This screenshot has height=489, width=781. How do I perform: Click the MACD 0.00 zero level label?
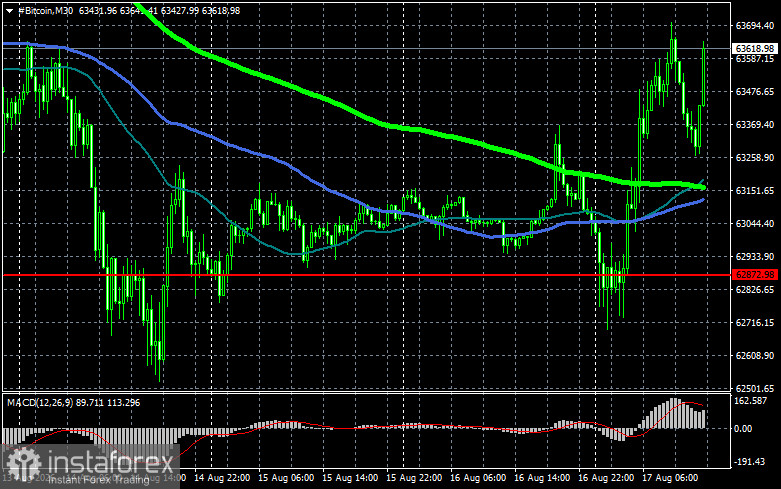click(x=743, y=428)
